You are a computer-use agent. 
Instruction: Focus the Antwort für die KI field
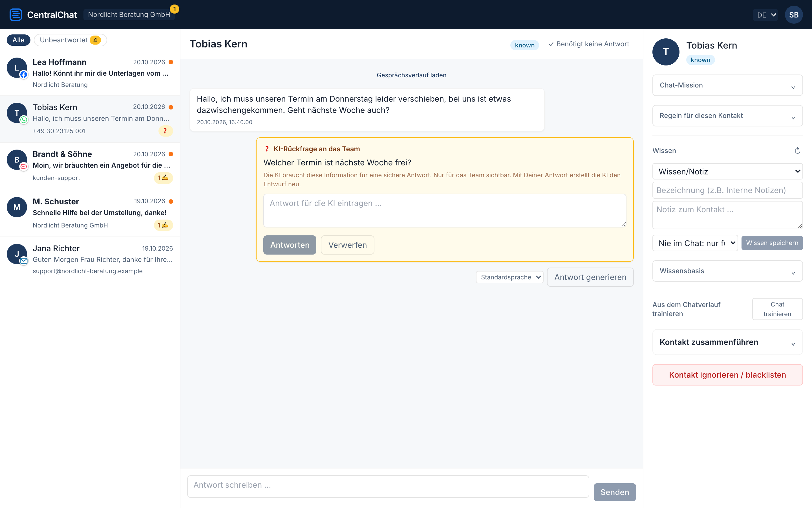click(x=445, y=211)
